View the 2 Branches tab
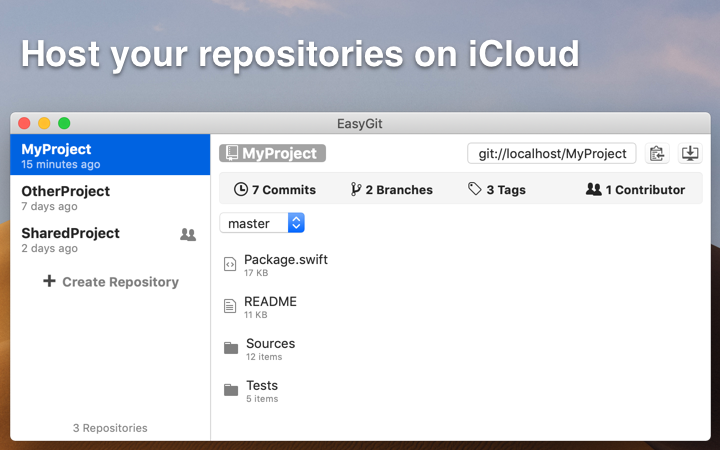The image size is (720, 450). tap(391, 190)
